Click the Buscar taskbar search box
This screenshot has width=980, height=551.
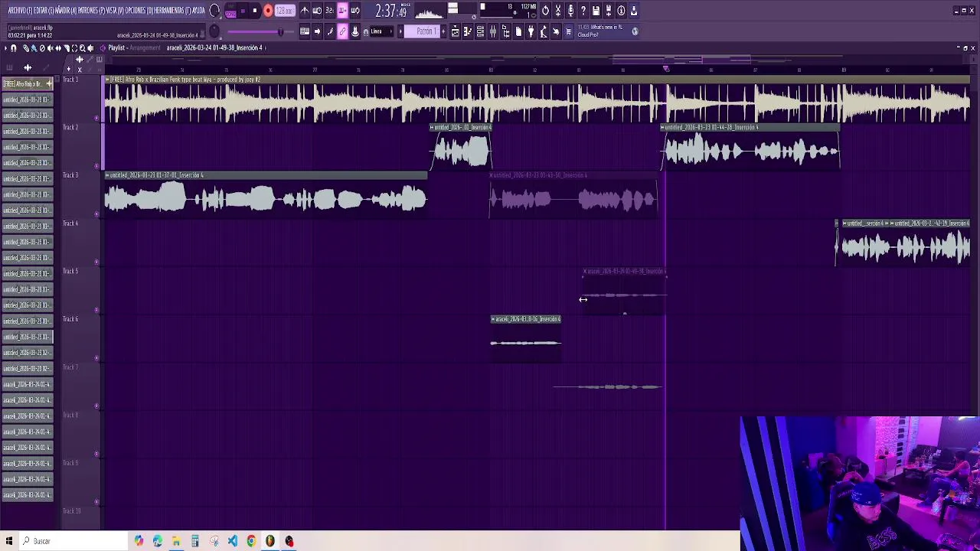(73, 541)
